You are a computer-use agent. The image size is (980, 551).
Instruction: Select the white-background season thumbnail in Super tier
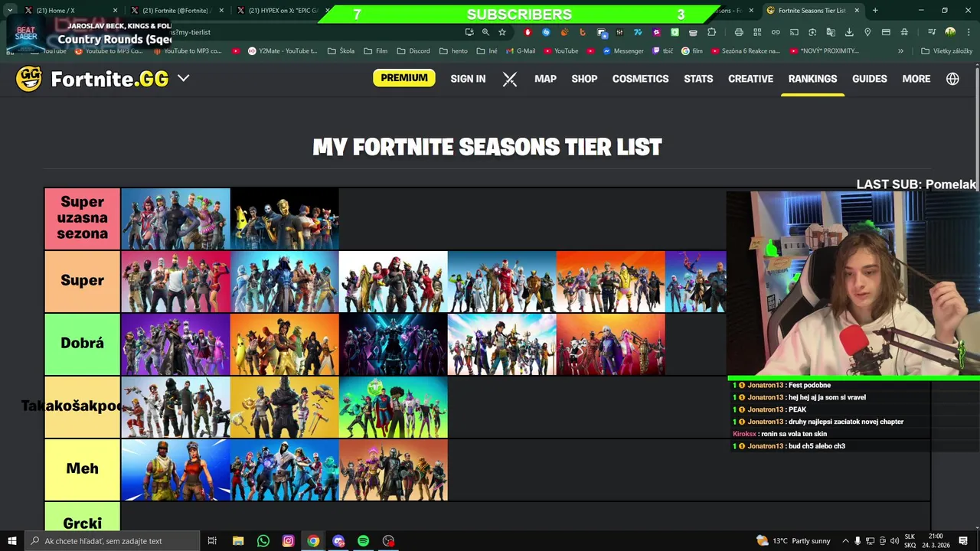(x=393, y=282)
